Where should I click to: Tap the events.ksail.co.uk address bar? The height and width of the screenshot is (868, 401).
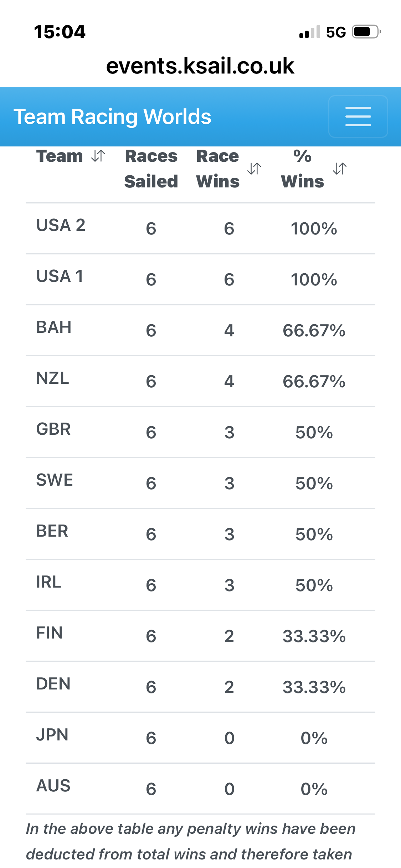pyautogui.click(x=200, y=66)
